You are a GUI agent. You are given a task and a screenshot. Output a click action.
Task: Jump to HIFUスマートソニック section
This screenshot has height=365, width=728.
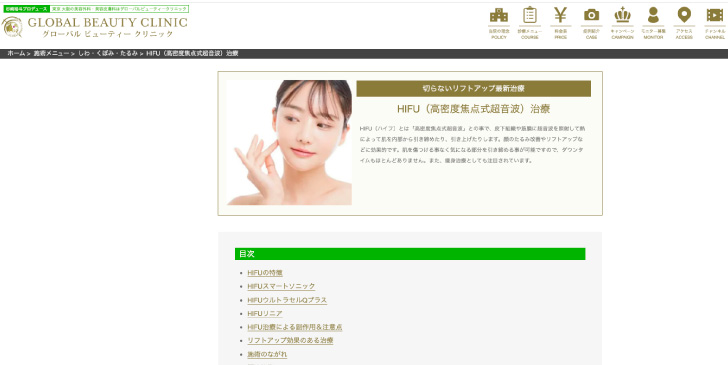pos(281,286)
